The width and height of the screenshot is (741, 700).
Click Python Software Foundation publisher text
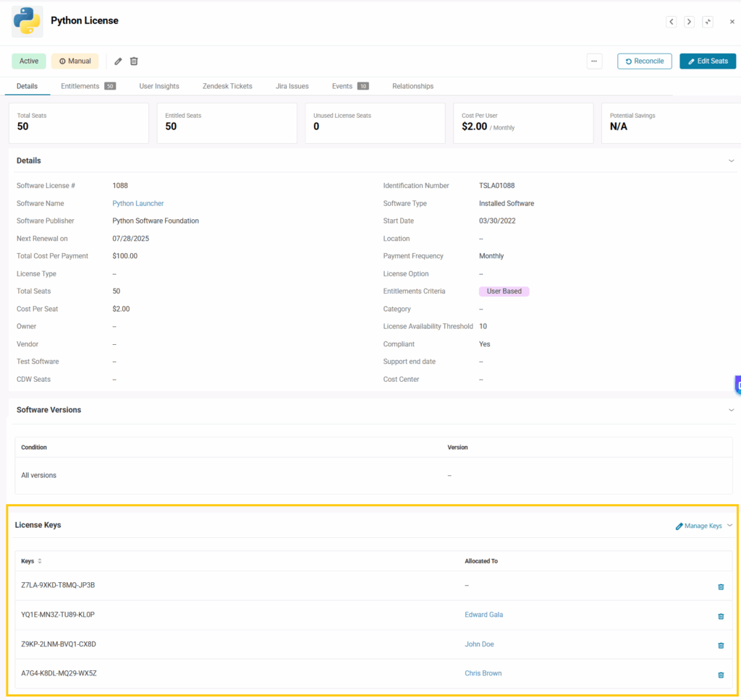click(156, 221)
